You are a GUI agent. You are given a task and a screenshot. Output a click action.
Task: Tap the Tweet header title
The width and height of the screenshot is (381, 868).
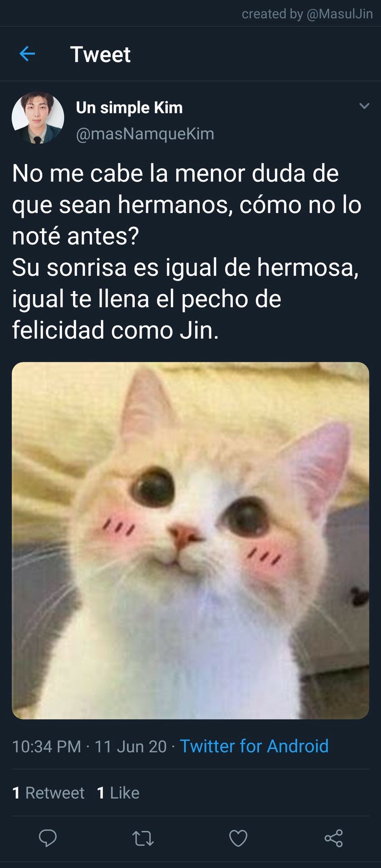[x=100, y=55]
